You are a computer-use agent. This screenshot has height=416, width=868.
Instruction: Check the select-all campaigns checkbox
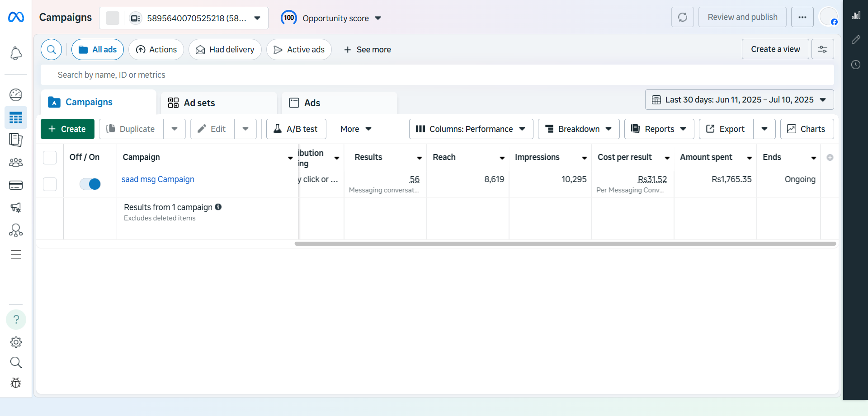(50, 157)
